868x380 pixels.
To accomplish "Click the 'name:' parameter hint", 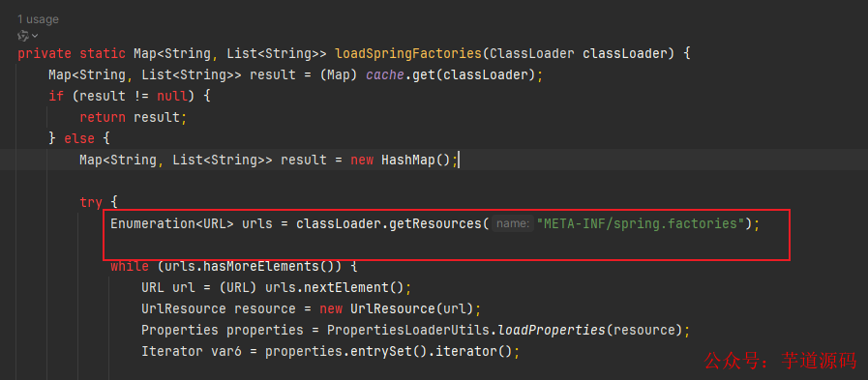I will click(x=512, y=223).
